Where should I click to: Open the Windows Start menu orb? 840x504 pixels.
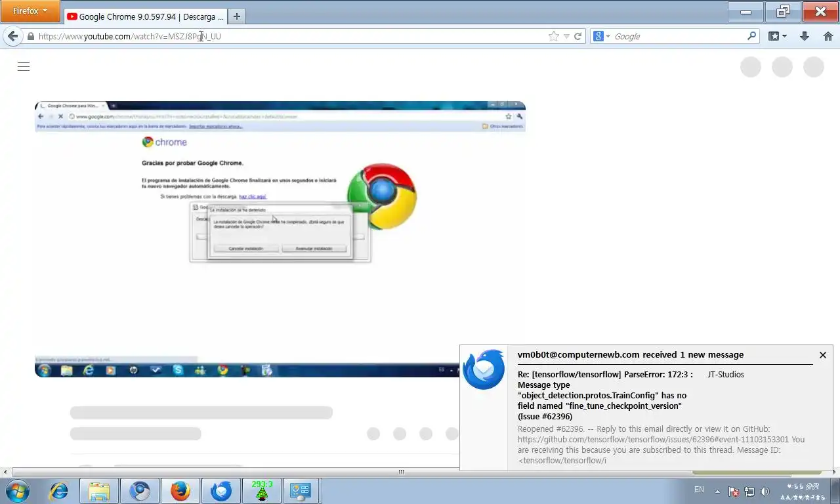click(x=18, y=490)
